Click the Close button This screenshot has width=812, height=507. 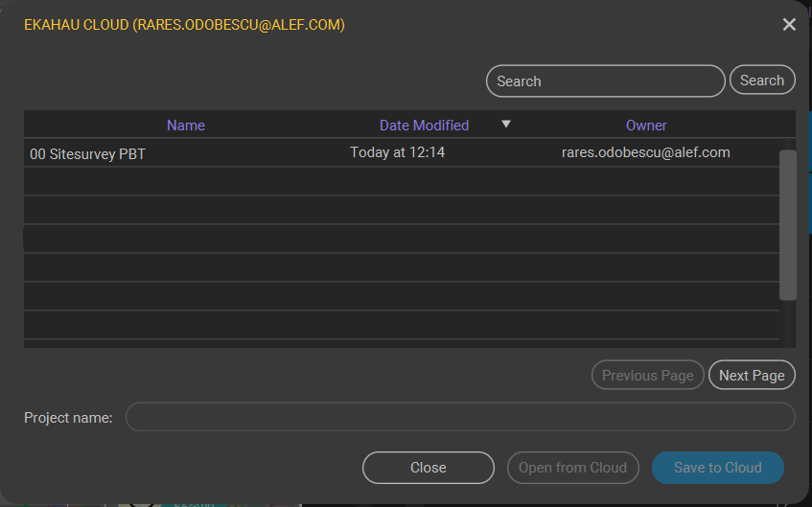click(429, 468)
